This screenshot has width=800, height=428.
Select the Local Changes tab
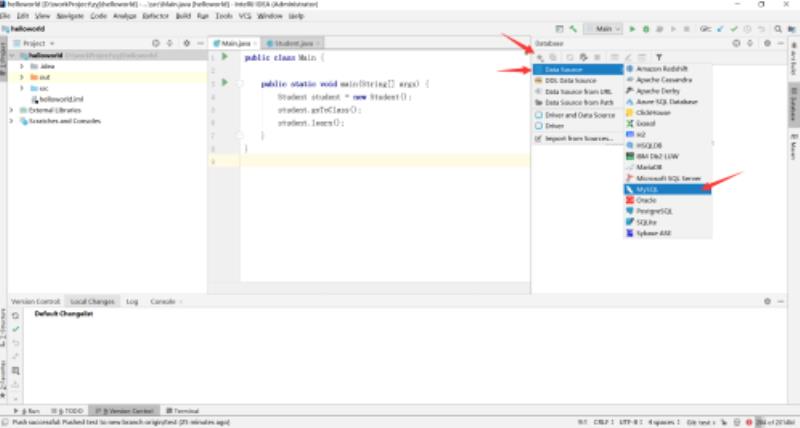pos(92,301)
